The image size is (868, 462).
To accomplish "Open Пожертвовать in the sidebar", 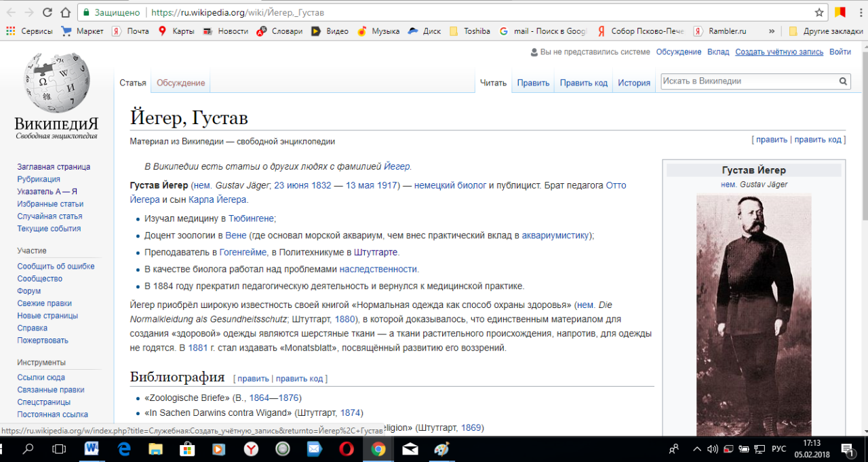I will [x=43, y=341].
